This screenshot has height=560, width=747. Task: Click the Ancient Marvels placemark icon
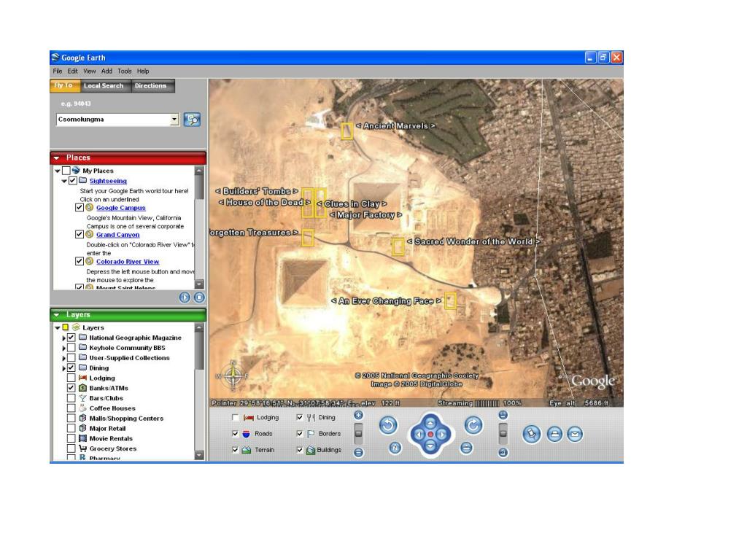(347, 131)
